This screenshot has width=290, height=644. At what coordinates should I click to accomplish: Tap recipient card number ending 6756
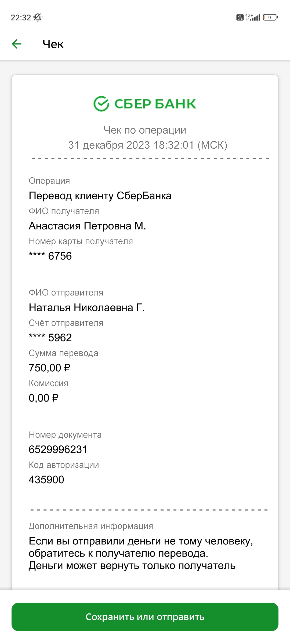tap(50, 256)
